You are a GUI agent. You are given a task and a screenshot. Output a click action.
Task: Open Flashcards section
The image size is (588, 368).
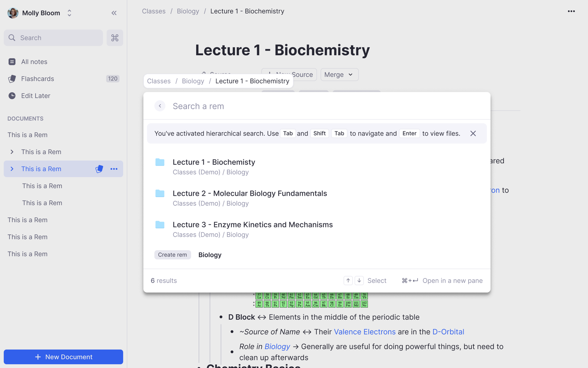[37, 79]
